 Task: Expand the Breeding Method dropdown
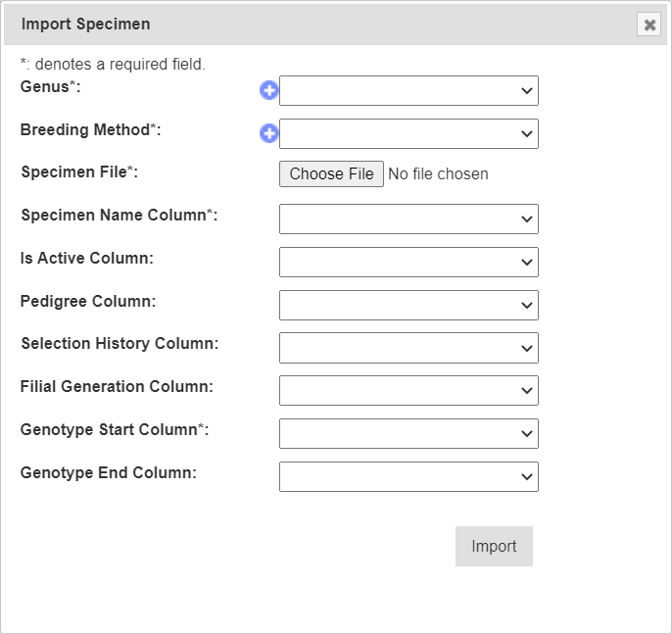[408, 133]
